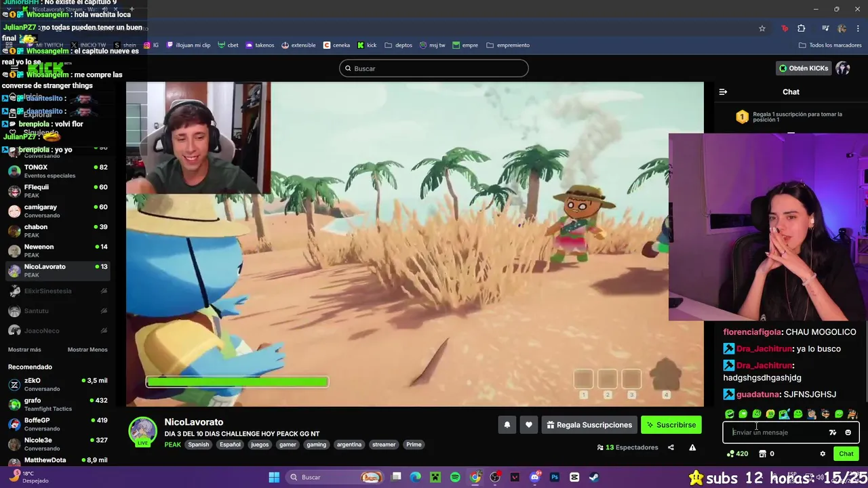Image resolution: width=868 pixels, height=488 pixels.
Task: Open Minecraft from the taskbar
Action: [x=435, y=477]
